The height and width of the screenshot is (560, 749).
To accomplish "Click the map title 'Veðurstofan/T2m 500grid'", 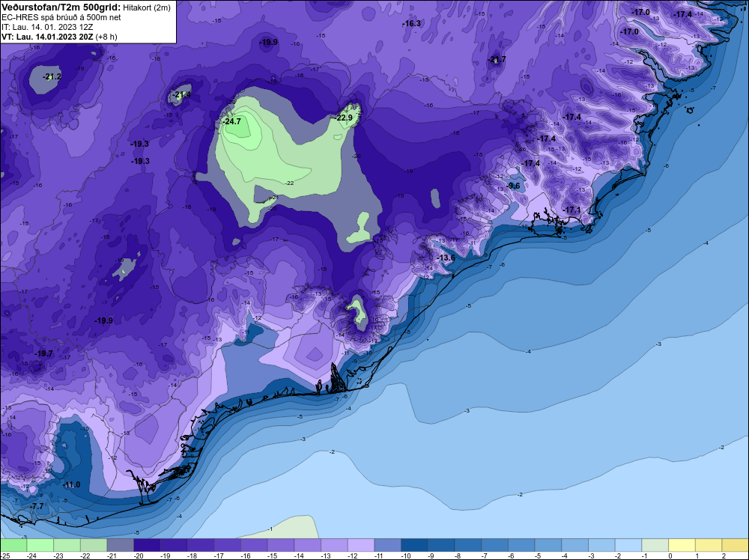I will (x=61, y=7).
